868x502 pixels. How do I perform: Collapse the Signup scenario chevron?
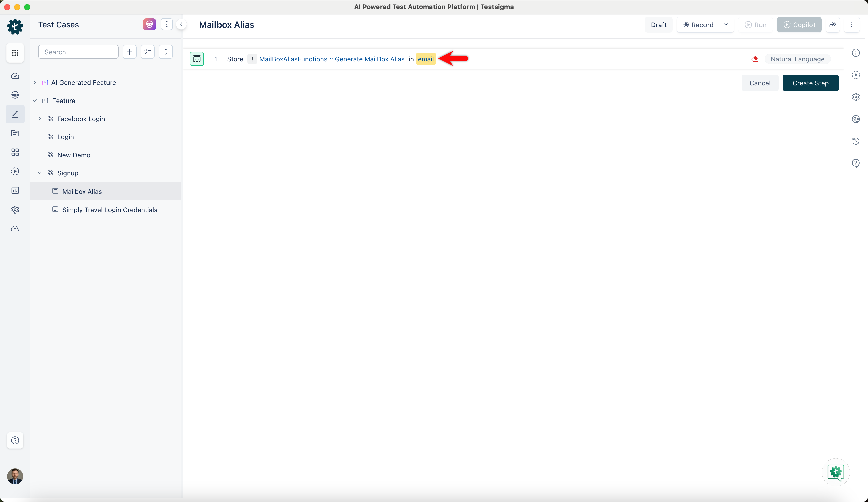coord(40,173)
